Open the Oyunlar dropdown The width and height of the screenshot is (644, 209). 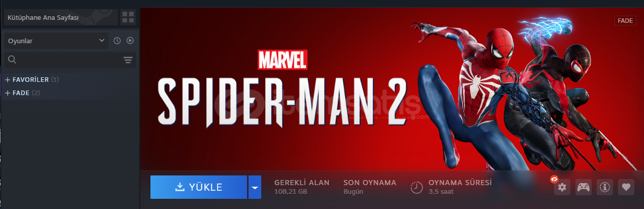coord(56,41)
